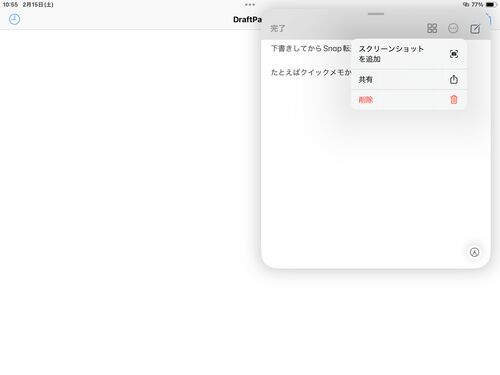
Task: Open the history clock icon in DraftPad
Action: (14, 19)
